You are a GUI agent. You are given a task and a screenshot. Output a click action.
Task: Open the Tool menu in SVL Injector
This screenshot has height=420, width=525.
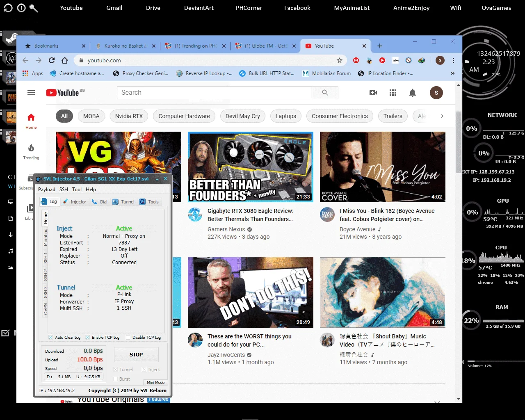[x=77, y=189]
